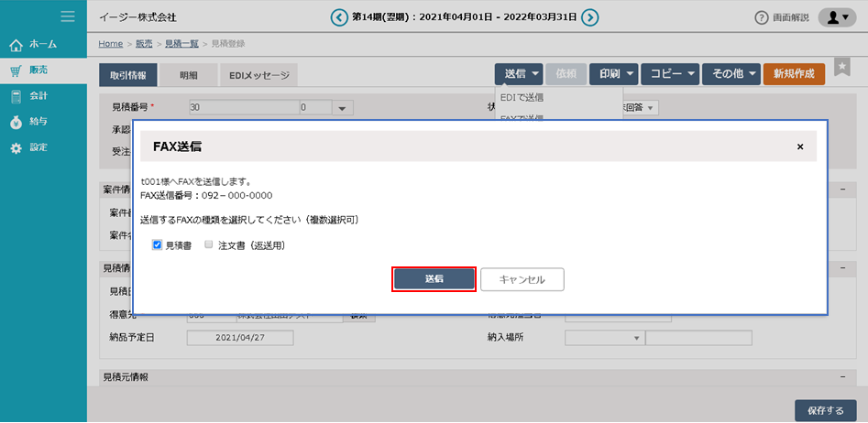Expand the コピー dropdown button
Viewport: 868px width, 423px height.
[x=669, y=73]
